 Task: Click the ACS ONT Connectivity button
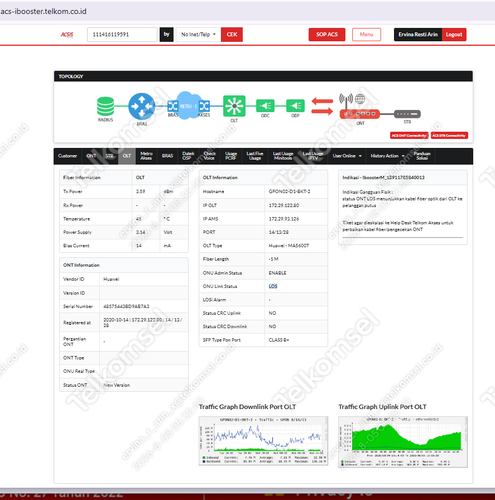tap(409, 135)
